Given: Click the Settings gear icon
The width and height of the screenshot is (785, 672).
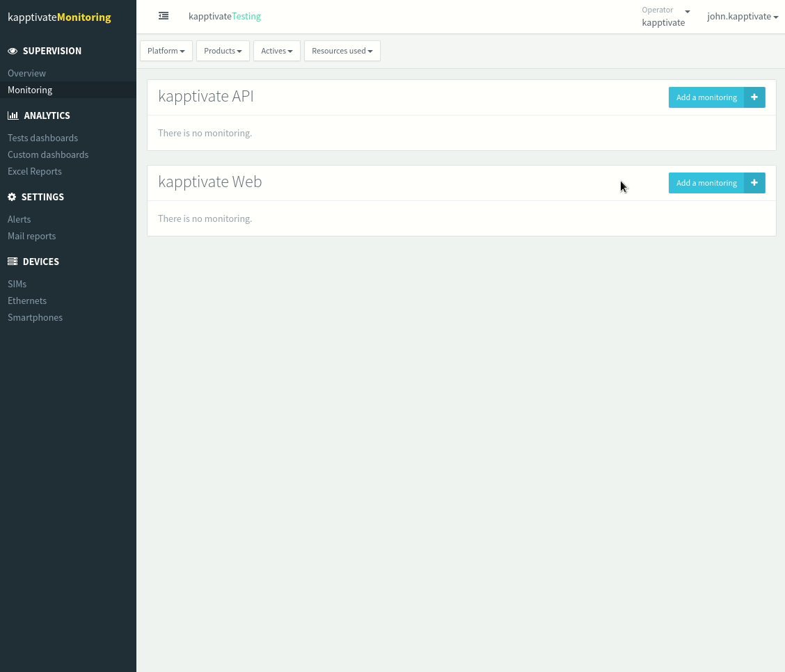Looking at the screenshot, I should pyautogui.click(x=12, y=197).
